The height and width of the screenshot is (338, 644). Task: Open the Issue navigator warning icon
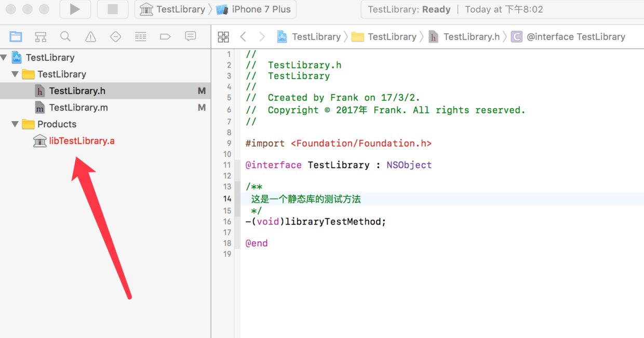click(90, 36)
